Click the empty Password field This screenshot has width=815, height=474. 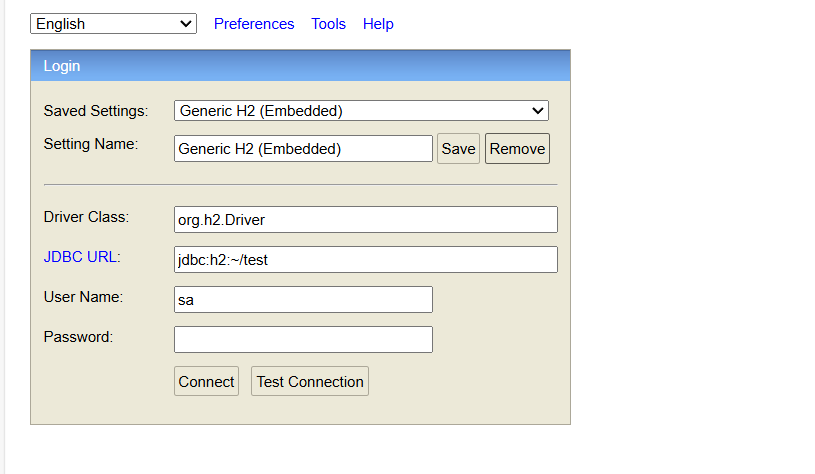(x=303, y=340)
